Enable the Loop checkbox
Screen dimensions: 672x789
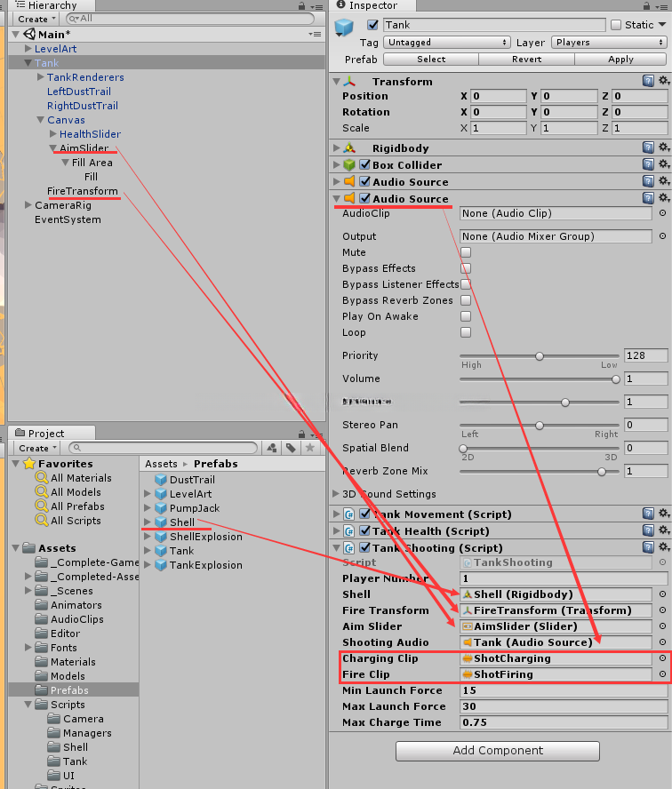pos(466,332)
